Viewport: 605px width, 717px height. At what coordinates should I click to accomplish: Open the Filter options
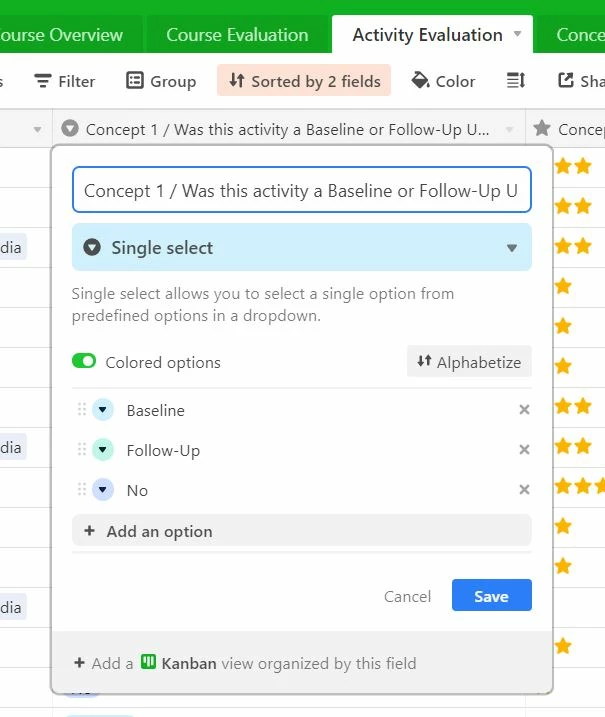click(x=64, y=81)
